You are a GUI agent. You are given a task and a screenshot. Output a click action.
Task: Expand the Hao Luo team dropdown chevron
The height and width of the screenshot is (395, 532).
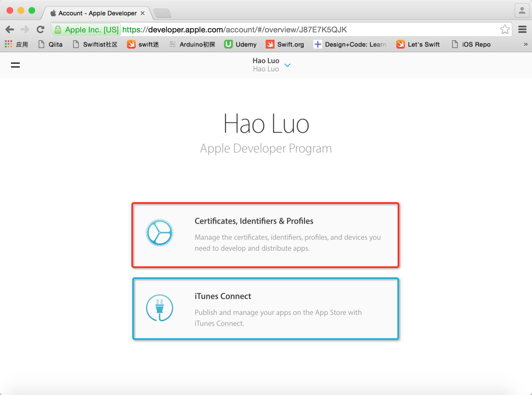(287, 65)
